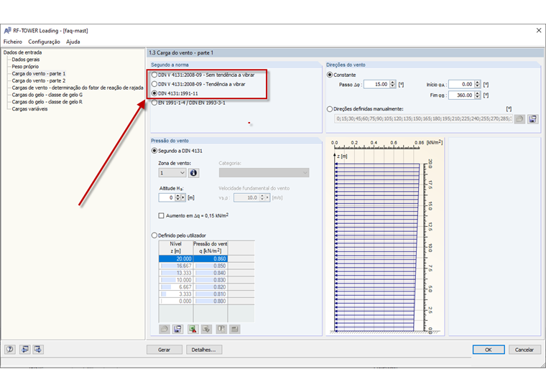
Task: Click Início φA input field 0.00
Action: click(461, 84)
